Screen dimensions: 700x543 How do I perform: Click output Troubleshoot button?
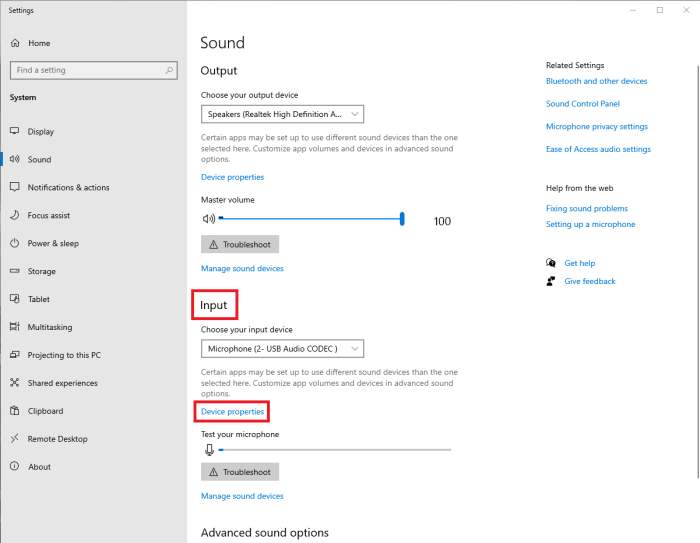[x=240, y=244]
